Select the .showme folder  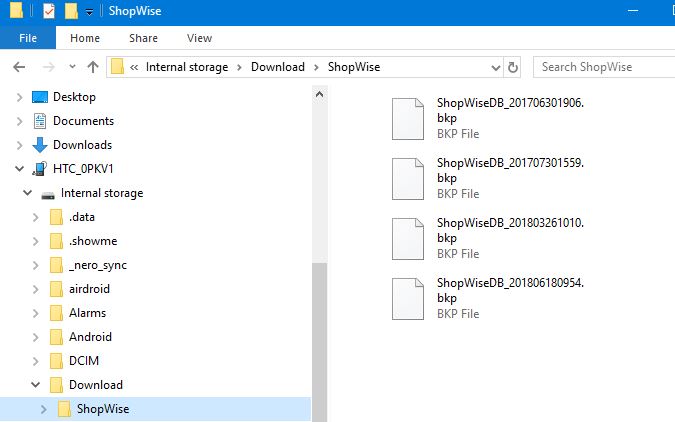click(93, 241)
